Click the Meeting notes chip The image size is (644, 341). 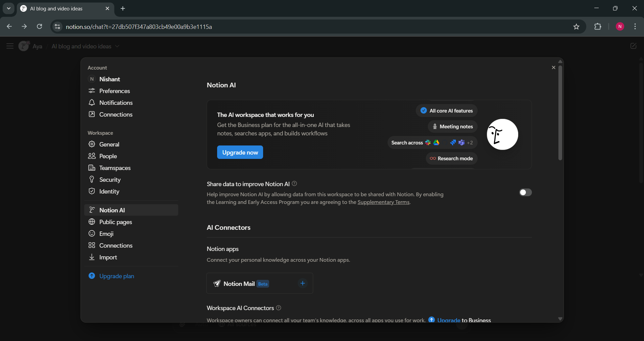[x=453, y=127]
